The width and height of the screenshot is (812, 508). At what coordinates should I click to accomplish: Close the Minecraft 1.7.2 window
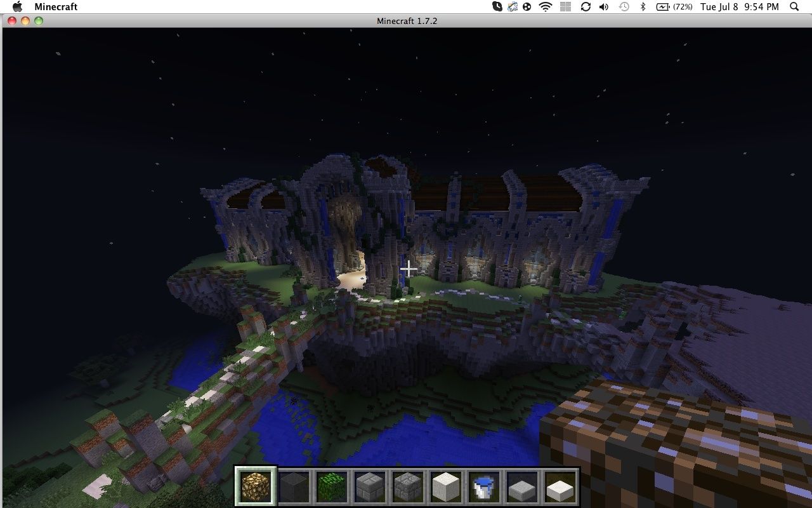click(12, 21)
